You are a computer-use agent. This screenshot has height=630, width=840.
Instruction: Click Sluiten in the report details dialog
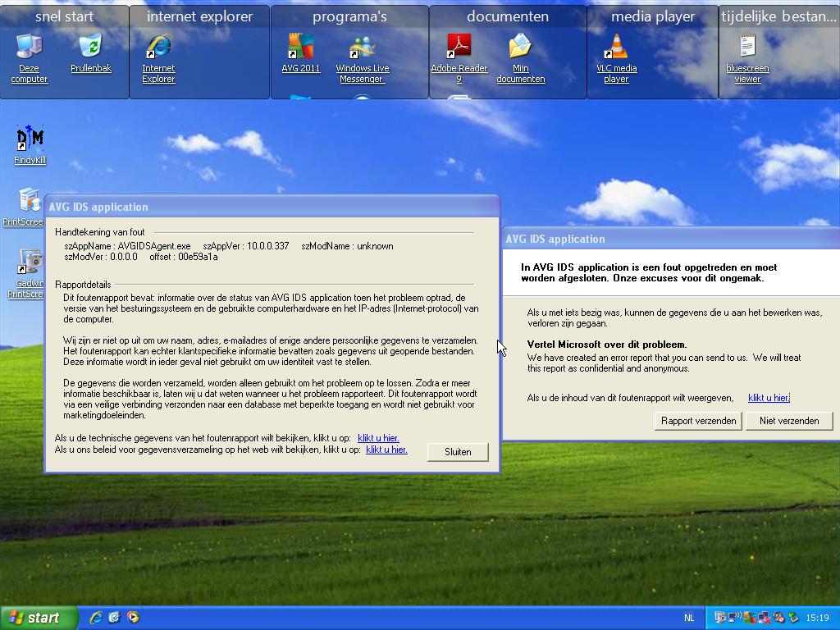coord(458,452)
